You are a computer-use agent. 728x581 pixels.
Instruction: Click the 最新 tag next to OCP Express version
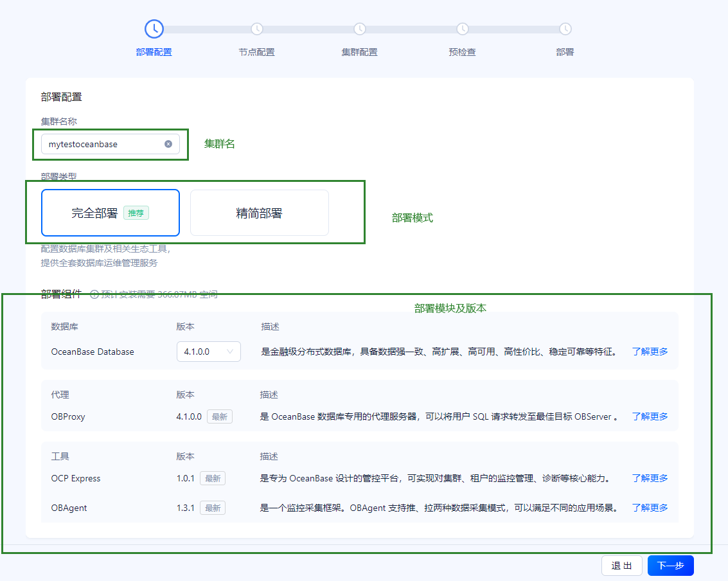[x=213, y=478]
